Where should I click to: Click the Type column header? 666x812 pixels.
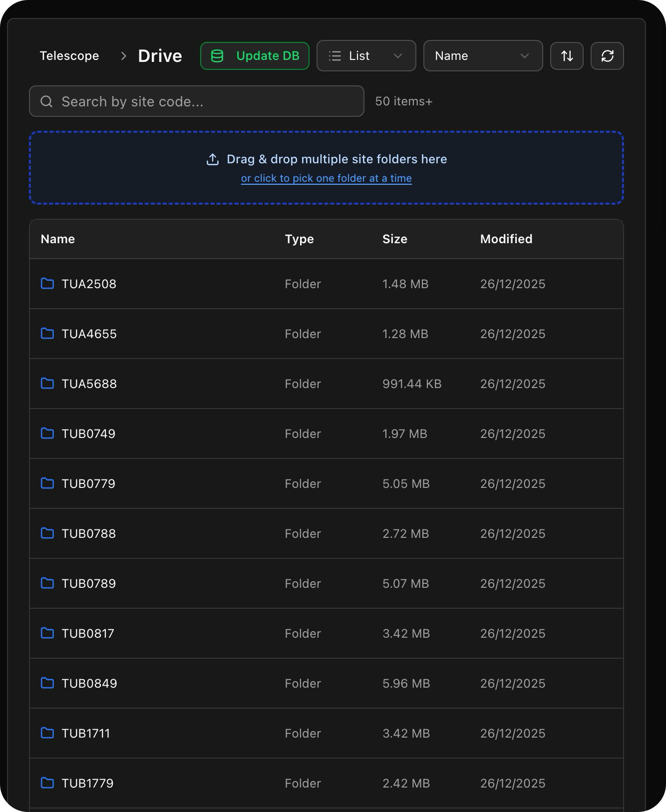pos(300,239)
